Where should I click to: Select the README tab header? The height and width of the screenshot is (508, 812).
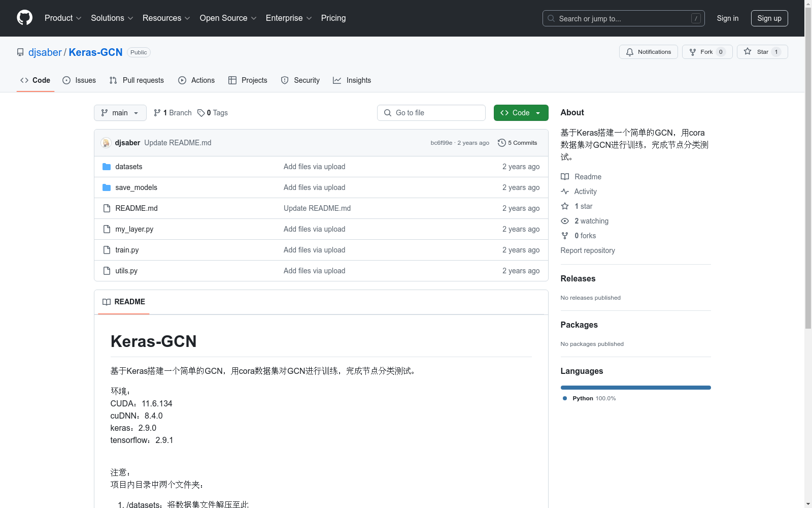(x=124, y=302)
